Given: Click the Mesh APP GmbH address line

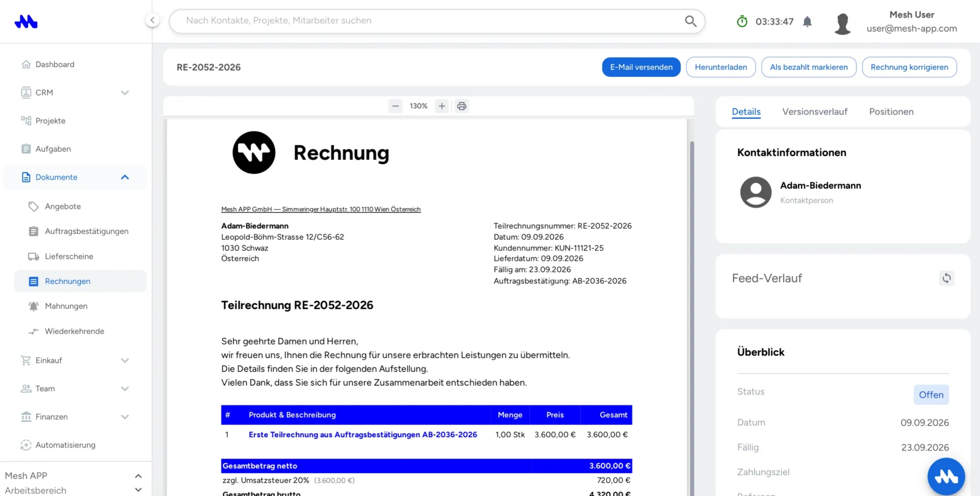Looking at the screenshot, I should 321,209.
